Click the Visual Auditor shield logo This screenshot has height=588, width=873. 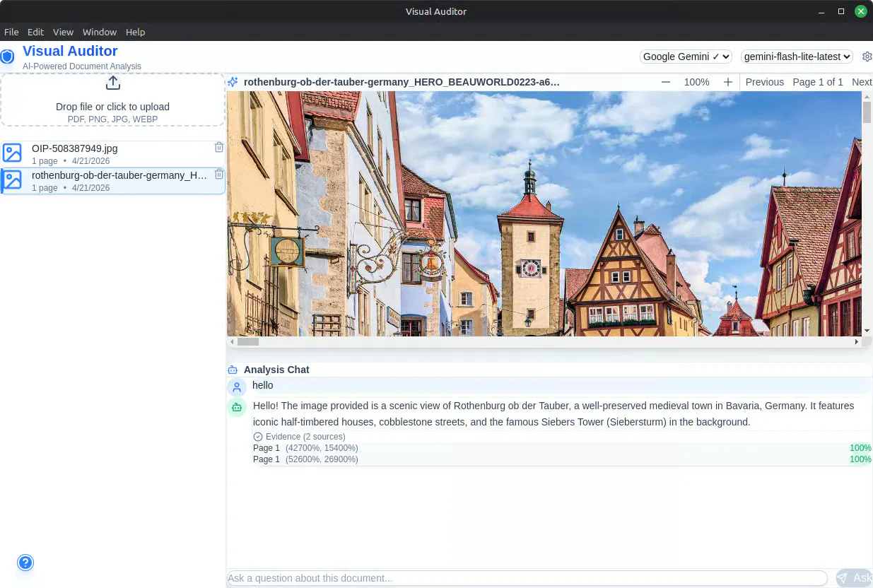[7, 57]
